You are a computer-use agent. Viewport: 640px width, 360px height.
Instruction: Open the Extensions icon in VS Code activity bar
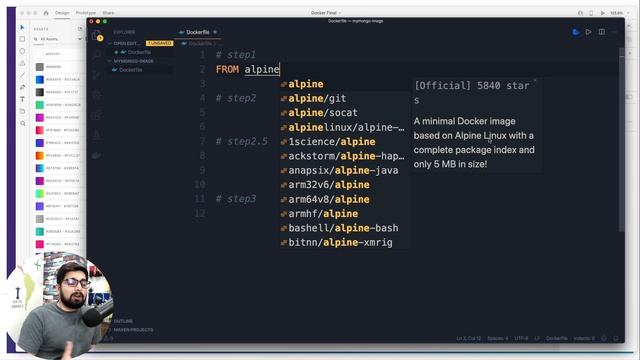click(97, 115)
